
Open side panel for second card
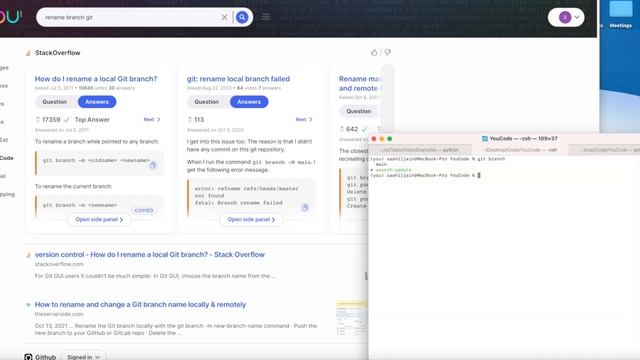point(251,220)
